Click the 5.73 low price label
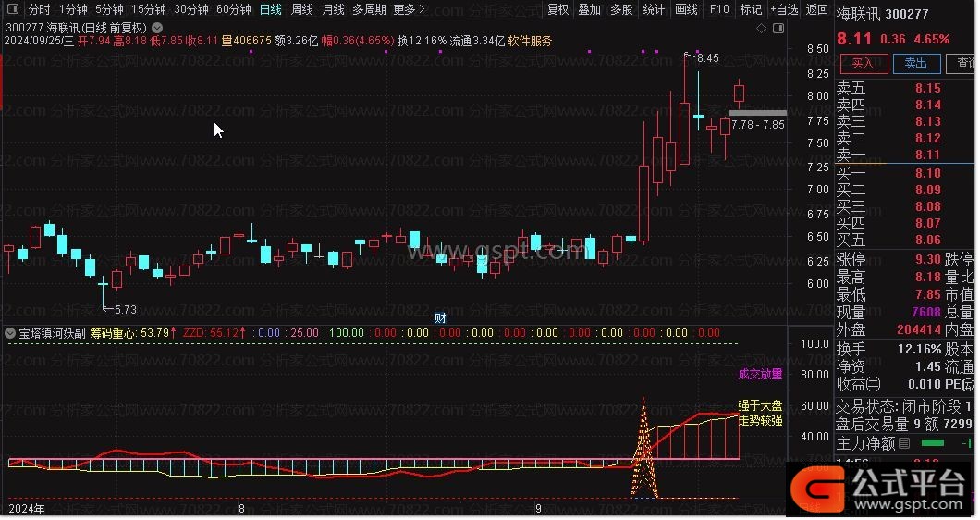Viewport: 980px width, 520px height. [125, 309]
